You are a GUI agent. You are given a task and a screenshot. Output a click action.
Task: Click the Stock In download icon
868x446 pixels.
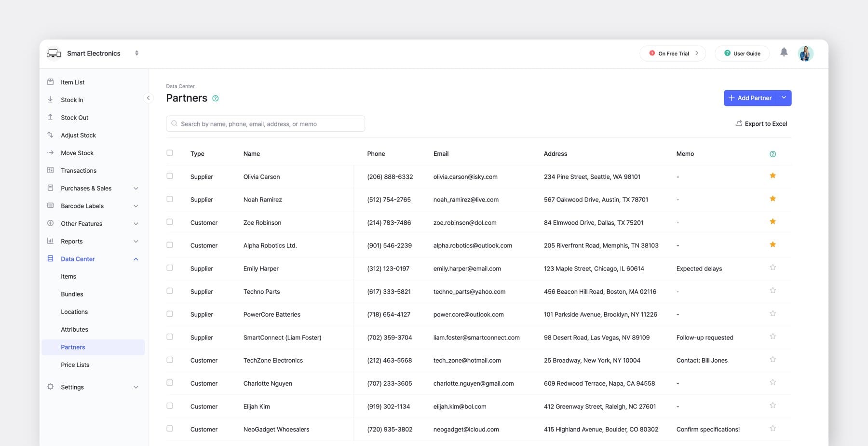click(x=50, y=99)
